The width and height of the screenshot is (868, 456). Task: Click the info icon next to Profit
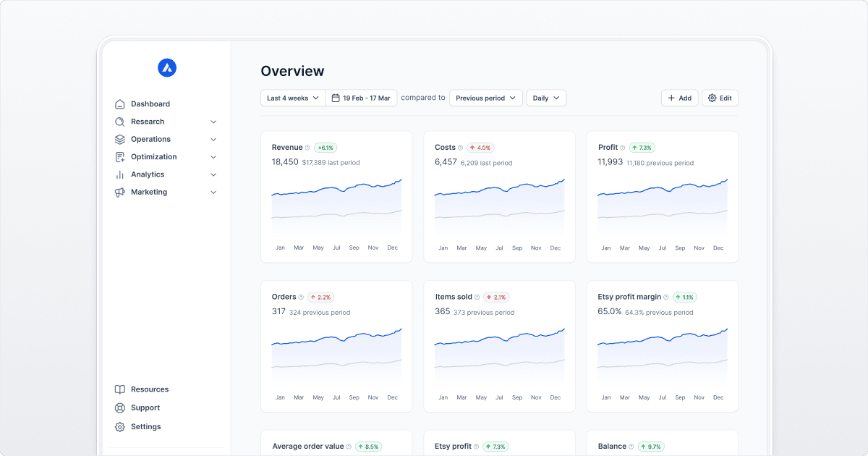click(623, 148)
